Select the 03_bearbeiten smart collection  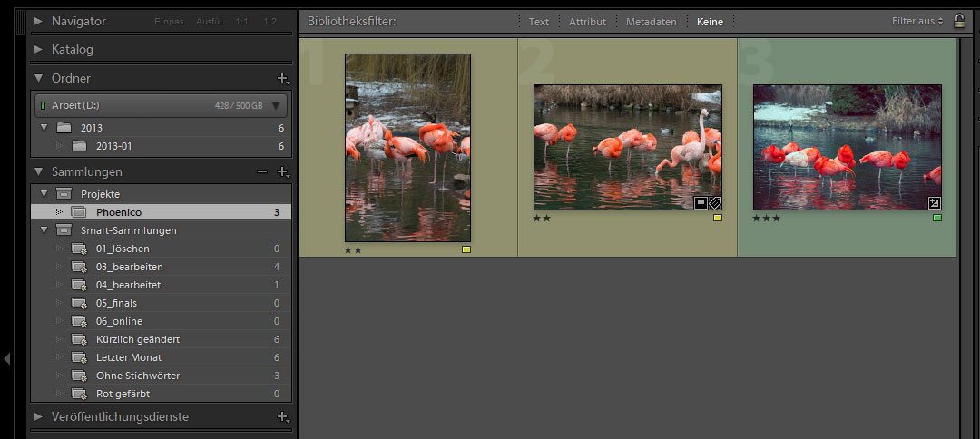[x=129, y=267]
